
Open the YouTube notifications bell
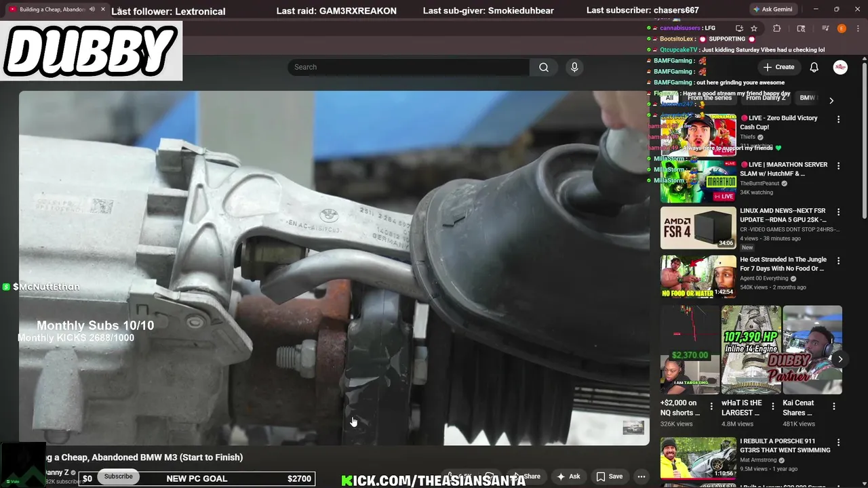click(x=814, y=67)
